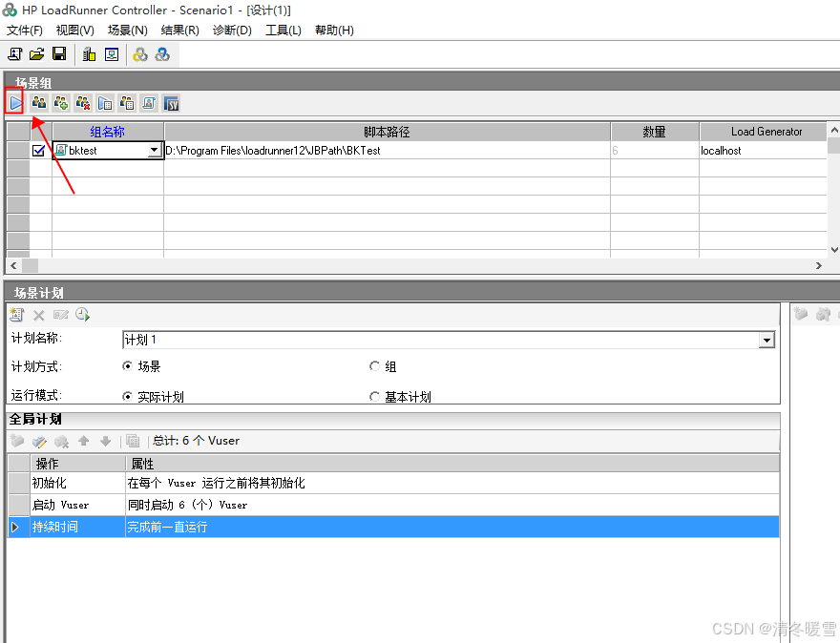This screenshot has width=840, height=643.
Task: Click scroll-down arrow of scenario groups table
Action: pos(834,250)
